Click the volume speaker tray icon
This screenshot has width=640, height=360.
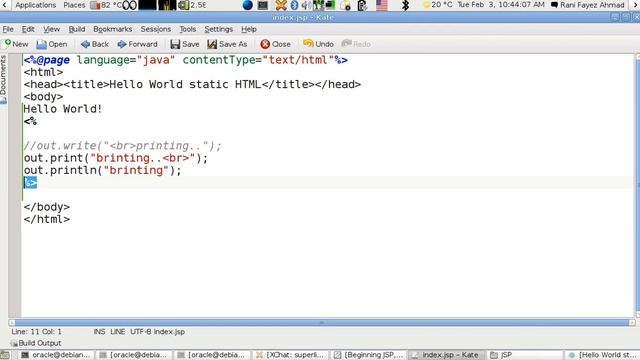pyautogui.click(x=305, y=5)
